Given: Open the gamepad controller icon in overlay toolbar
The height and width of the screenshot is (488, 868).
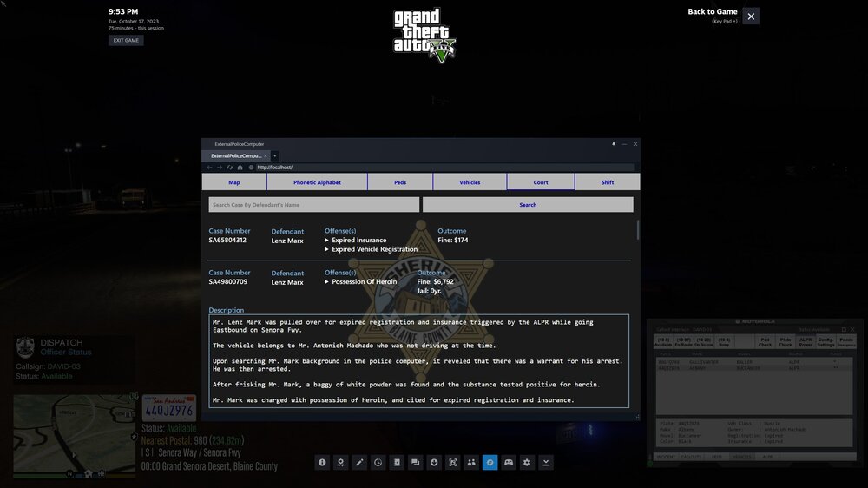Looking at the screenshot, I should [509, 463].
